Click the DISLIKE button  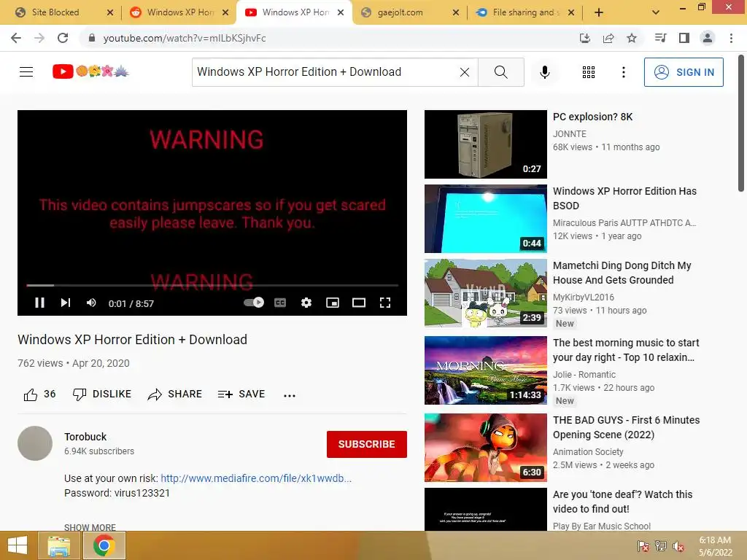[x=101, y=394]
